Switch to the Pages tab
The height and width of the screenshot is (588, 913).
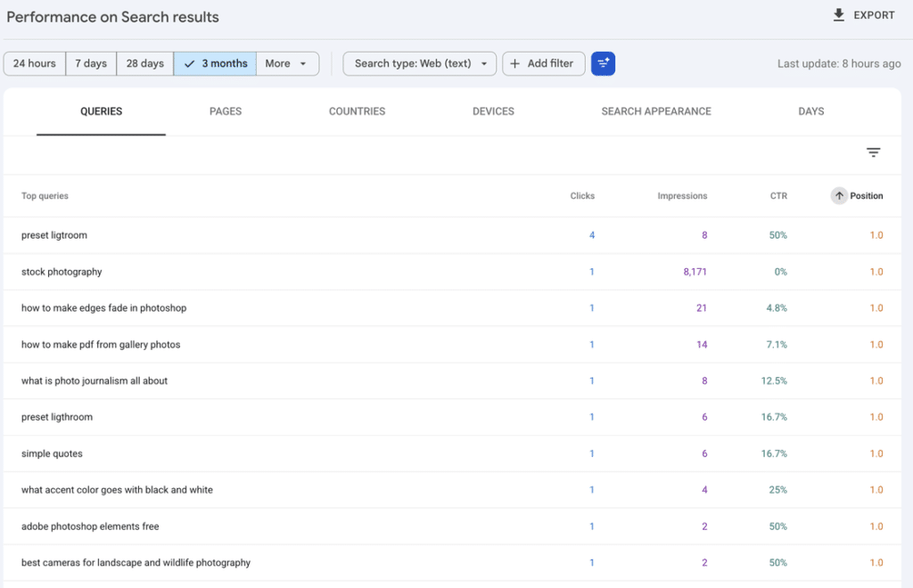226,111
